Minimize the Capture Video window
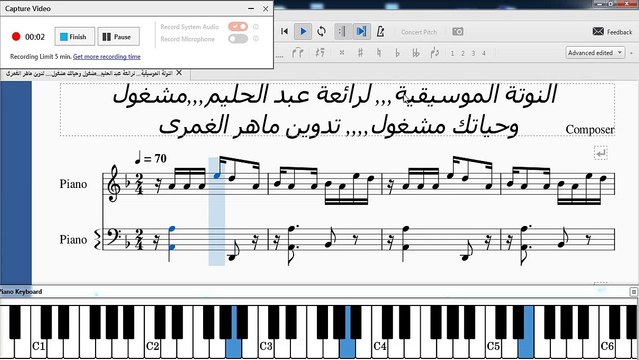 point(251,8)
